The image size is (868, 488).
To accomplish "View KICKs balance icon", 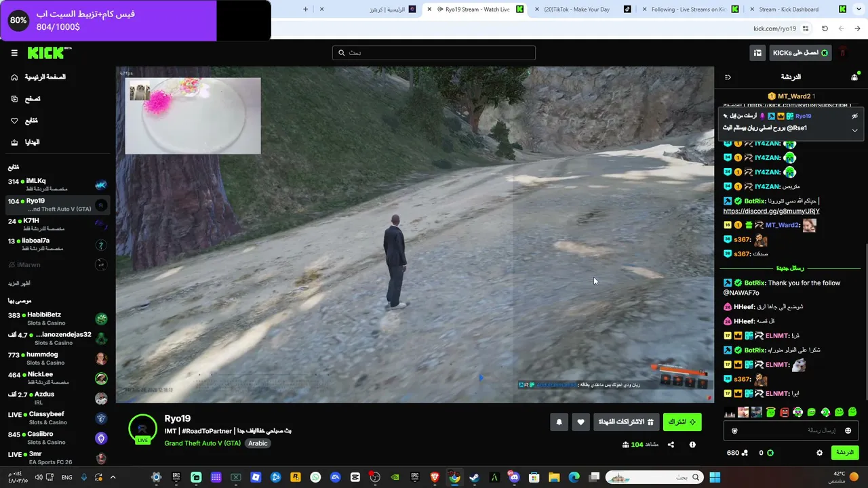I will pos(770,453).
